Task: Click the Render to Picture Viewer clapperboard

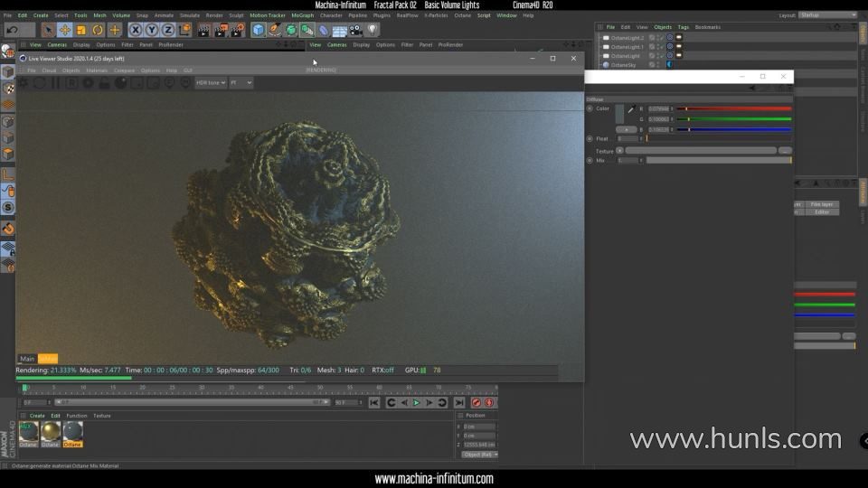Action: click(220, 30)
